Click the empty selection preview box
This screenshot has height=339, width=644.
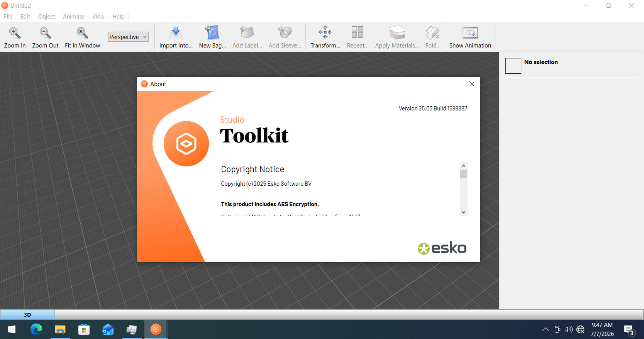pyautogui.click(x=513, y=66)
